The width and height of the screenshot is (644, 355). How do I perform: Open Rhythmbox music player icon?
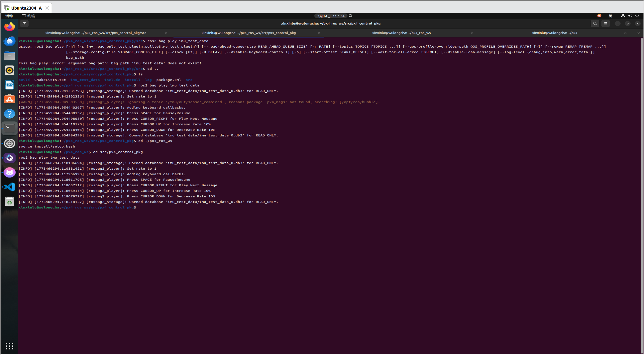(10, 70)
